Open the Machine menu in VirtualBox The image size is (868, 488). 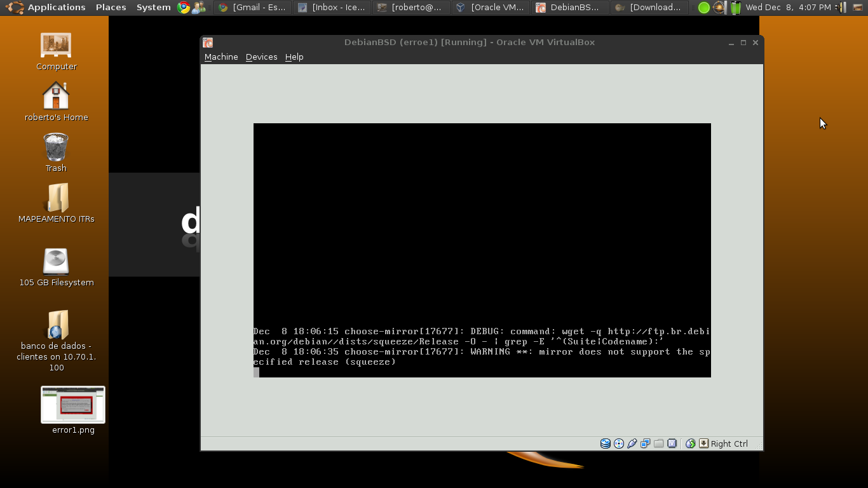click(x=221, y=57)
